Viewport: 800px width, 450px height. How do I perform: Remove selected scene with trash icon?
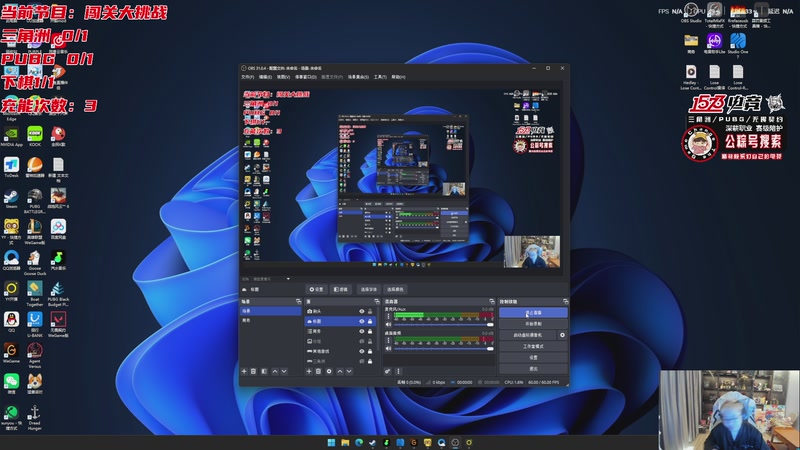254,371
